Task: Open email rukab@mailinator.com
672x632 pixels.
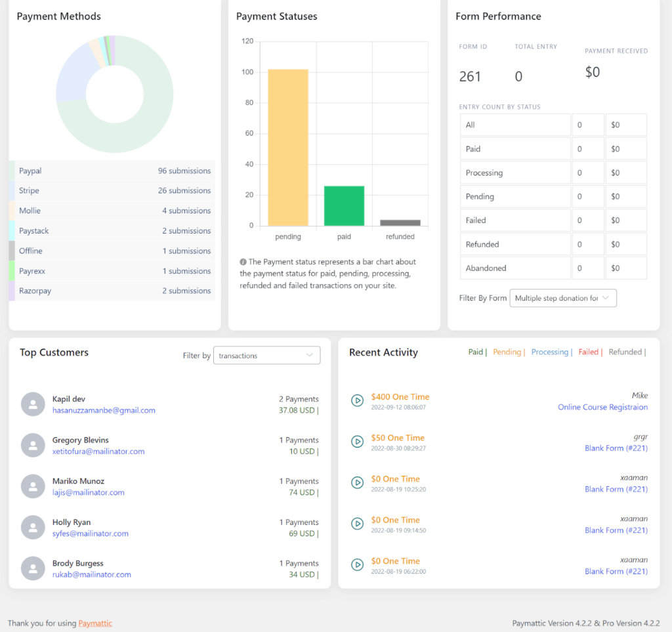Action: (x=92, y=575)
